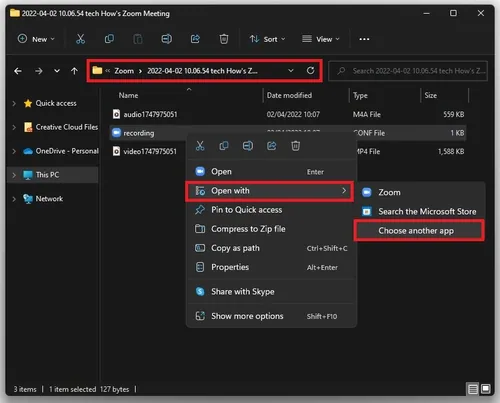Select the audio1747975051 file name
This screenshot has width=500, height=403.
[150, 115]
